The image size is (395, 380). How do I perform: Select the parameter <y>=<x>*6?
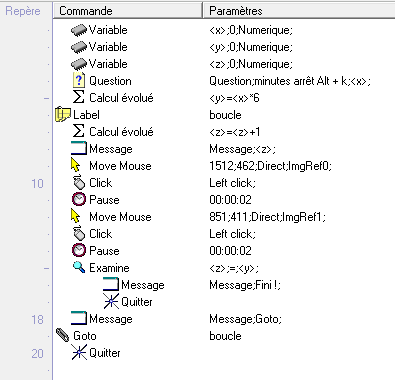234,98
